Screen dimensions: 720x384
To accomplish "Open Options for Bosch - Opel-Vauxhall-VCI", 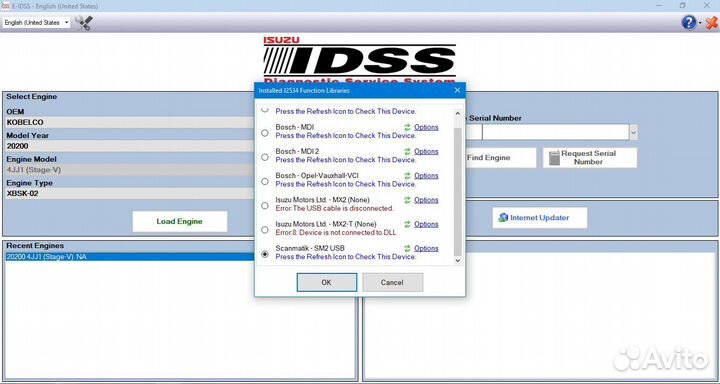I will 426,176.
